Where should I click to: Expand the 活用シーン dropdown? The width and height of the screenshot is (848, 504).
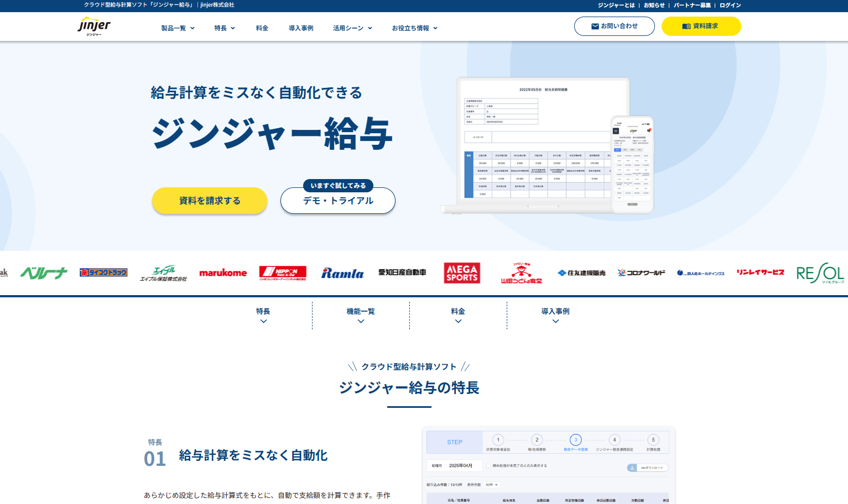pos(352,28)
